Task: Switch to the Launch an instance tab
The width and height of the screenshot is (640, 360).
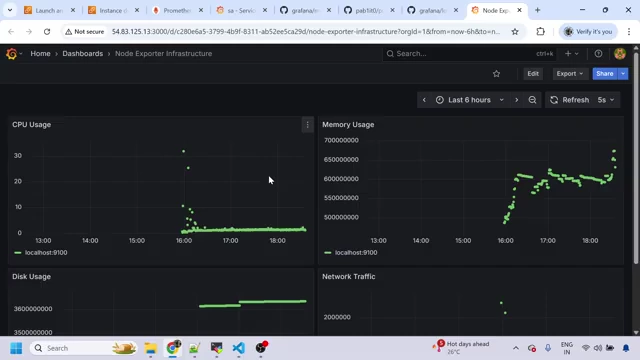Action: click(49, 11)
